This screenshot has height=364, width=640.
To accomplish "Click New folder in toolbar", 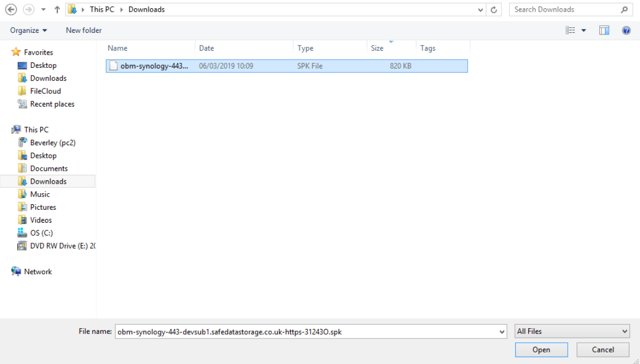I will coord(83,31).
